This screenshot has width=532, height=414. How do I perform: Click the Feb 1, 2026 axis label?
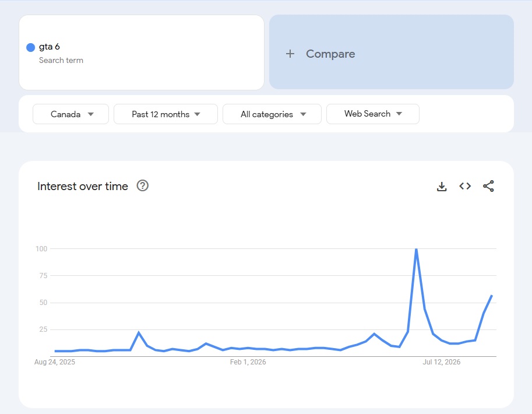248,362
